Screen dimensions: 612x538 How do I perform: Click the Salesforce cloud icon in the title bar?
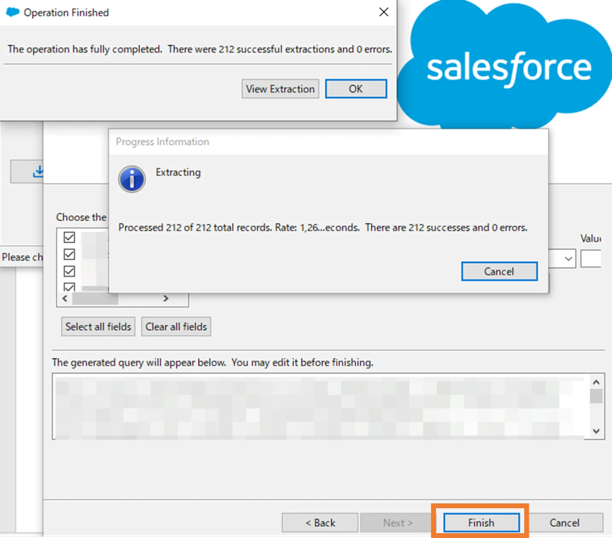12,13
